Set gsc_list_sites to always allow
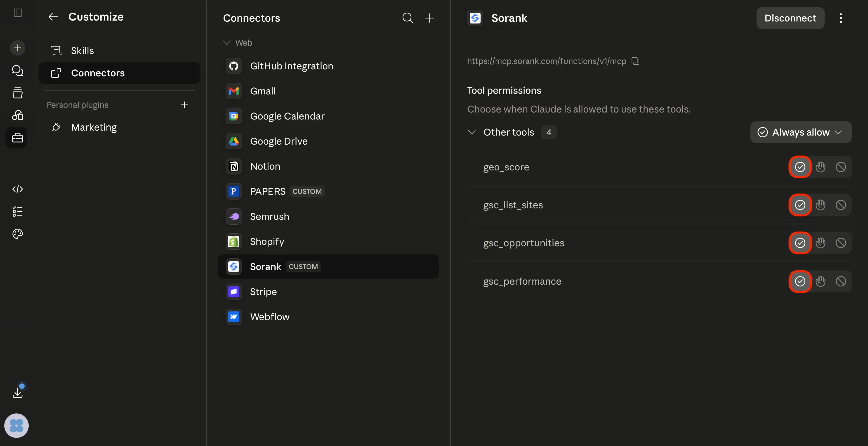 (x=800, y=205)
